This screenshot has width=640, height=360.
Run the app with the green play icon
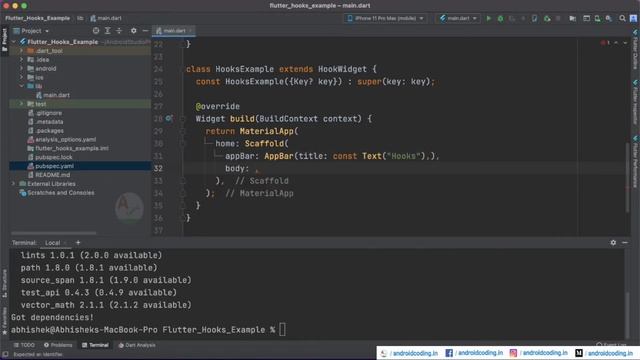click(x=489, y=18)
